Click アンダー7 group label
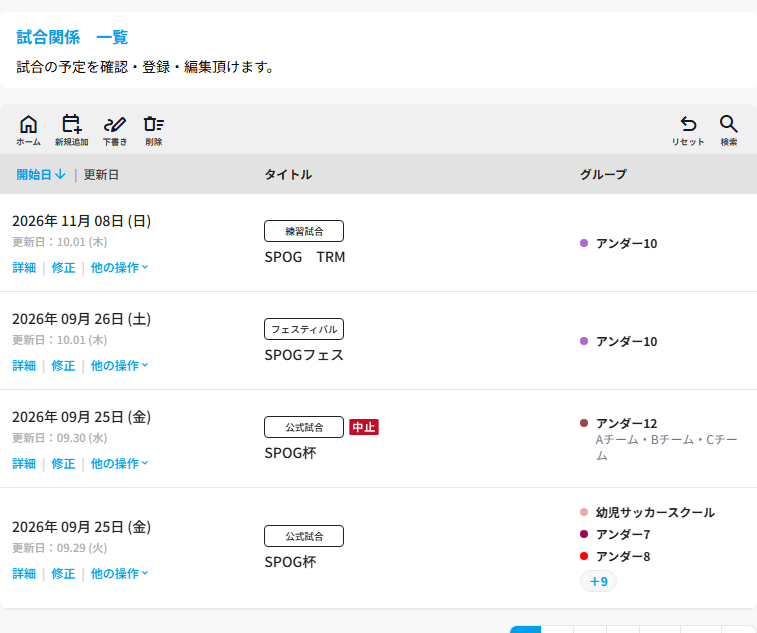The image size is (757, 633). (623, 535)
